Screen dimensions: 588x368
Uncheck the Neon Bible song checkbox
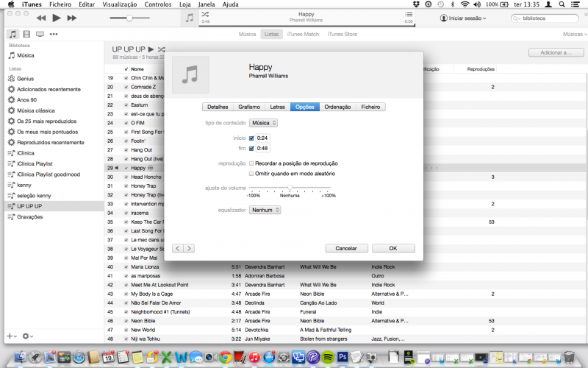(126, 321)
